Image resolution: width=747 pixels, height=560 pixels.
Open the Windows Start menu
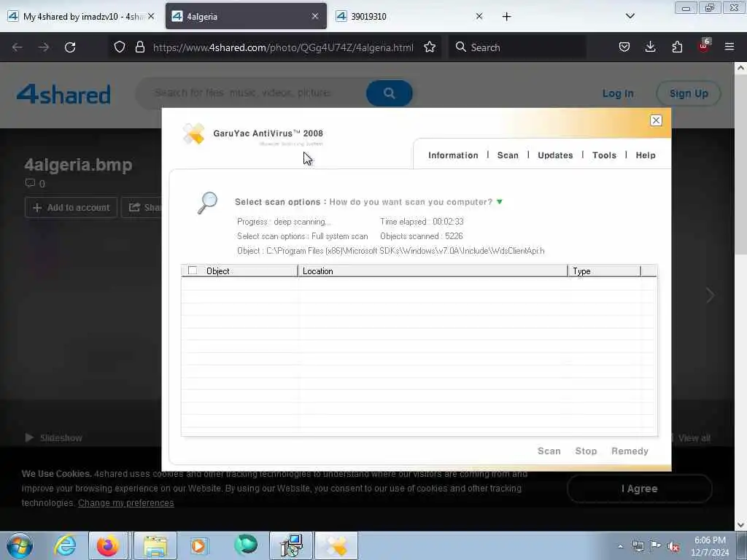tap(20, 545)
